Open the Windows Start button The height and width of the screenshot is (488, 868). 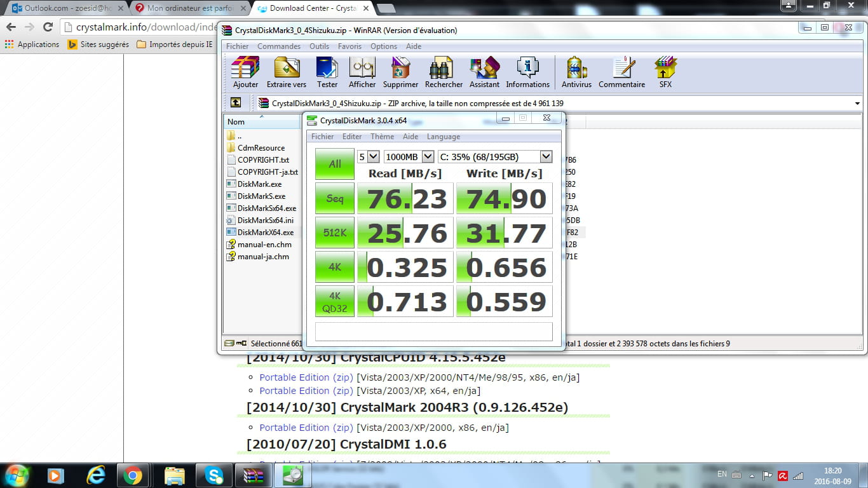[x=17, y=475]
